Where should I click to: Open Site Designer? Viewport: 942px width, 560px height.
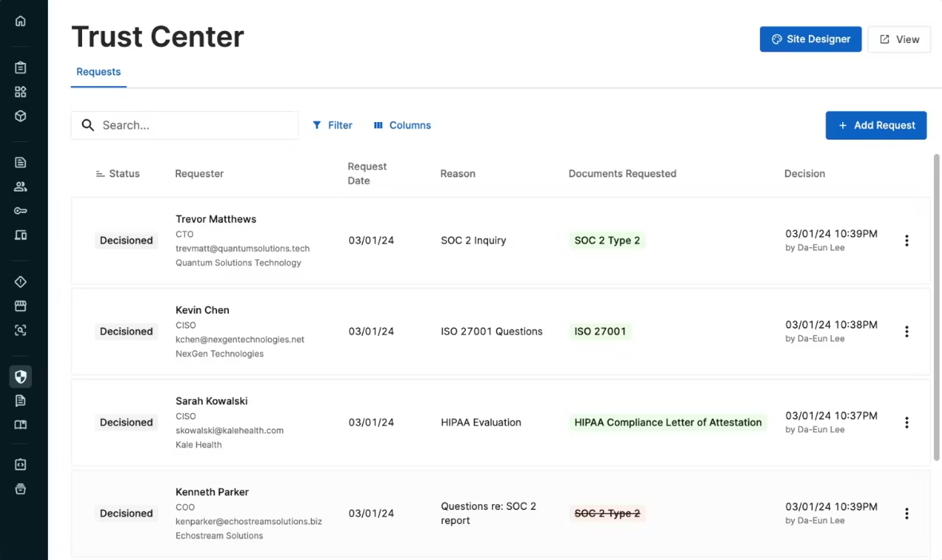[x=810, y=38]
